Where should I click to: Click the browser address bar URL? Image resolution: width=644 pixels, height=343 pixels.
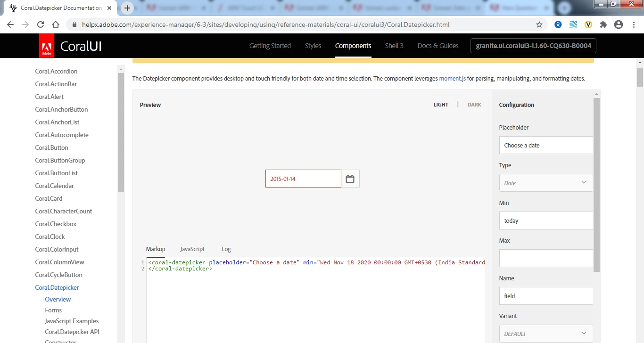tap(267, 25)
